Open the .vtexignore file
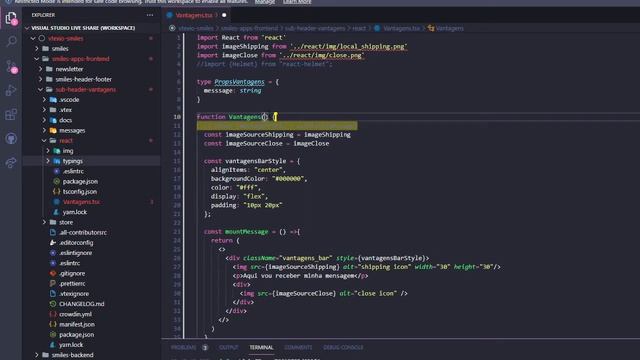 click(74, 293)
